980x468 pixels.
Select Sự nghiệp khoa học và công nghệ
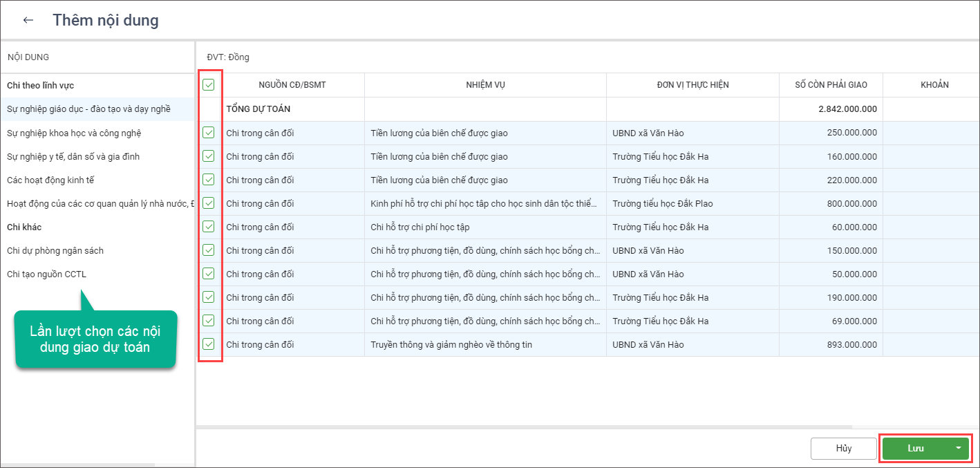pos(74,133)
